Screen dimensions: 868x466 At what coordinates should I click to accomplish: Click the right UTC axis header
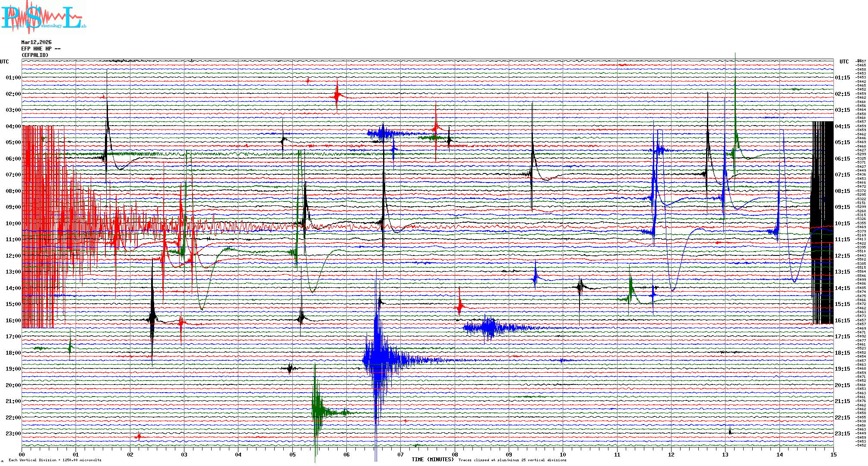(x=844, y=62)
